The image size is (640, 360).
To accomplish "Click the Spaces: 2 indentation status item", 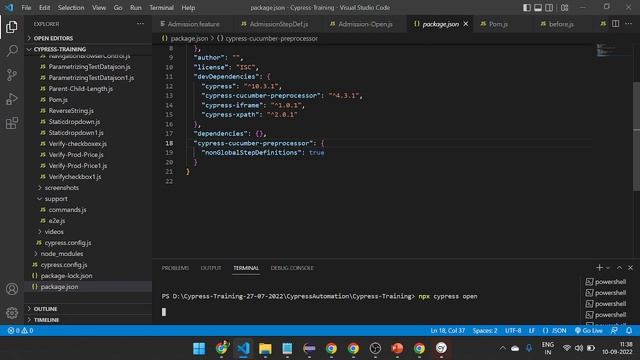I will coord(485,331).
